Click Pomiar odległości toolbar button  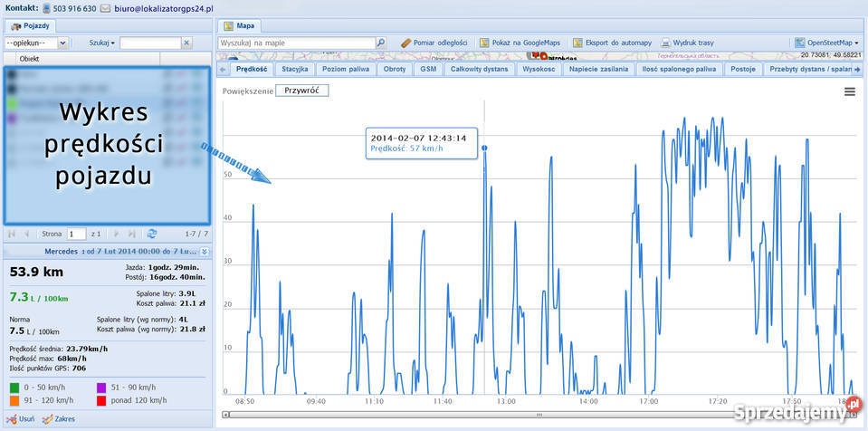point(434,43)
